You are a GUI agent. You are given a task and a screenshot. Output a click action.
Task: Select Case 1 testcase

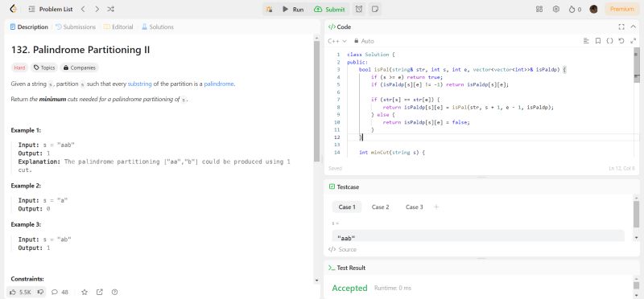347,207
